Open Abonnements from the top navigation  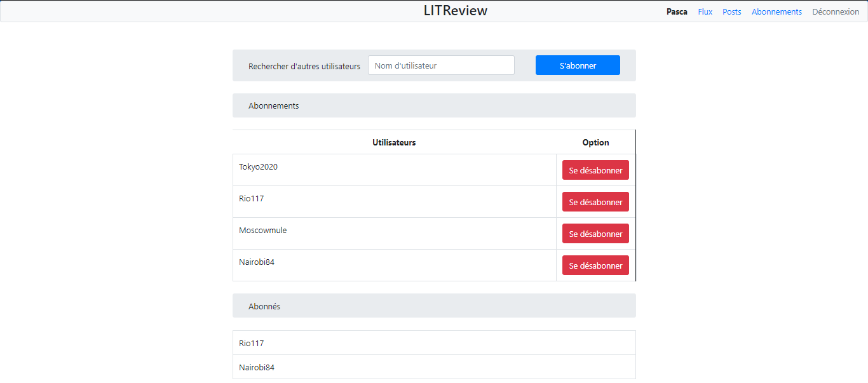[776, 11]
